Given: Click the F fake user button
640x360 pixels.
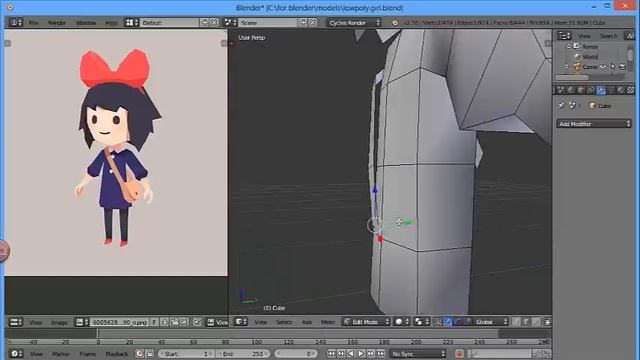Looking at the screenshot, I should (x=154, y=322).
